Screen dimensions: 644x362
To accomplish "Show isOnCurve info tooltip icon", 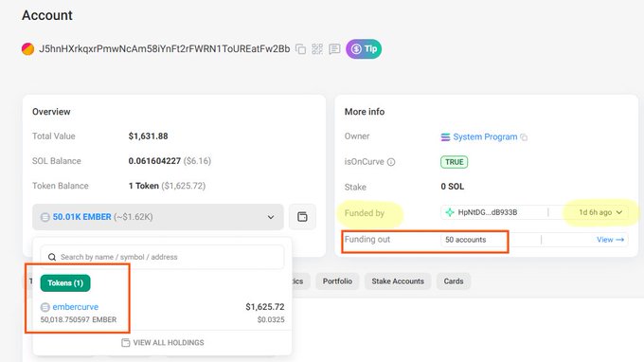I will pos(391,162).
